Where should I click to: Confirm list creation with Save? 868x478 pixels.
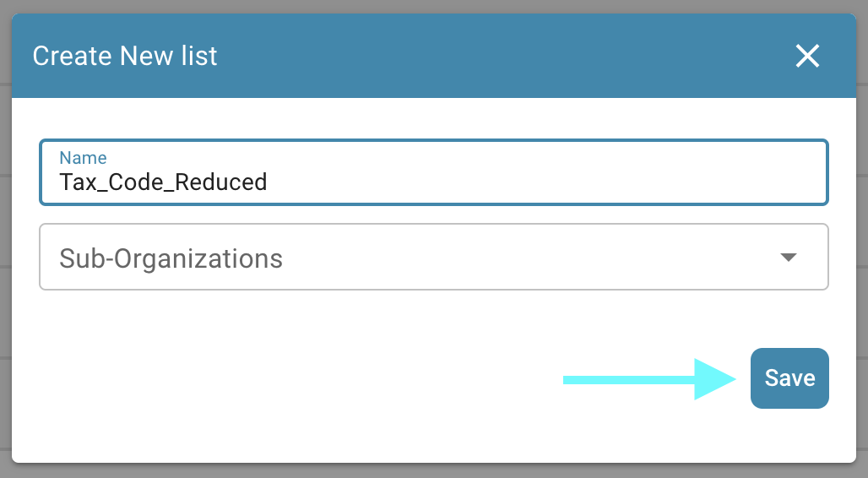pyautogui.click(x=789, y=378)
